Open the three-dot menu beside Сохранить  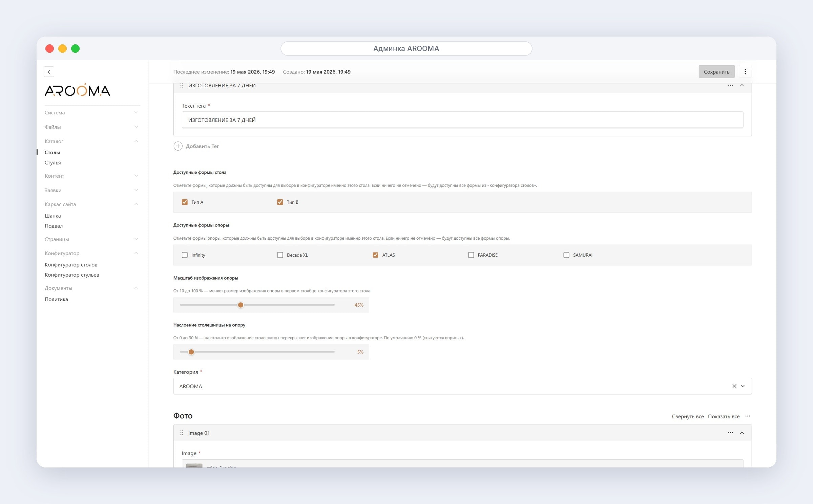pyautogui.click(x=745, y=71)
